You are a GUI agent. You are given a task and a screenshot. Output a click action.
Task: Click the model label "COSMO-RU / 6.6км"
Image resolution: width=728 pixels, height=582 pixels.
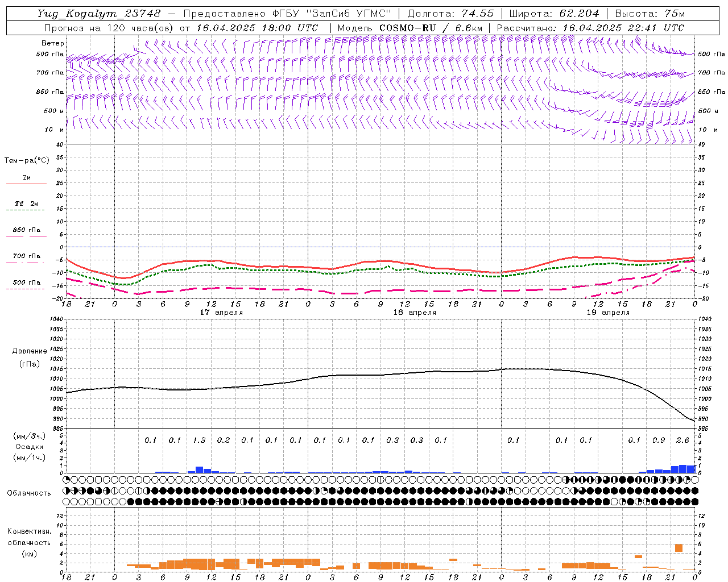tap(431, 28)
